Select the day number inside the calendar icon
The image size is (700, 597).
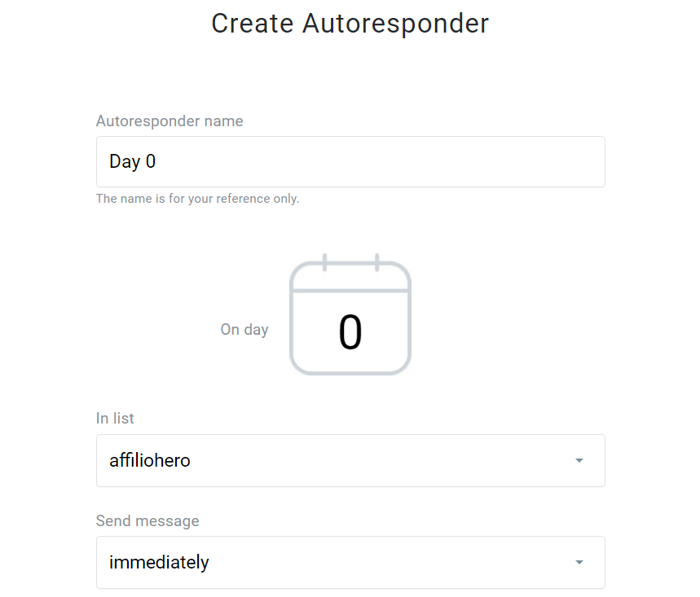coord(350,332)
